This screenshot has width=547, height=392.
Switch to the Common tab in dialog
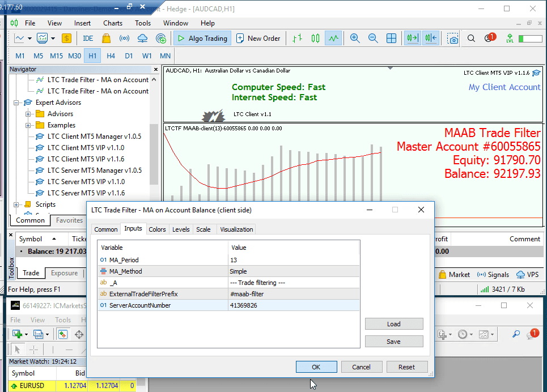(105, 229)
